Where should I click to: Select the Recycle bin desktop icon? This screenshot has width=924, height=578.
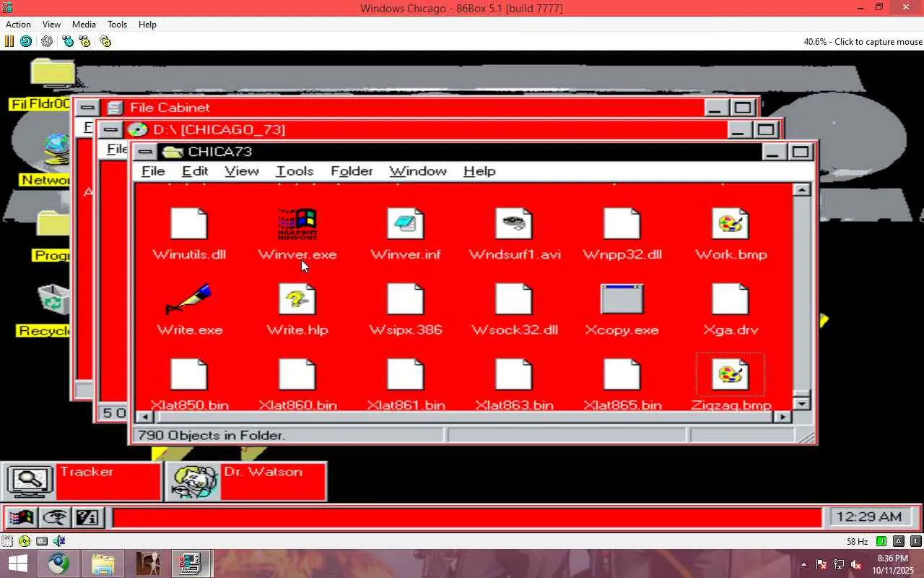tap(53, 301)
